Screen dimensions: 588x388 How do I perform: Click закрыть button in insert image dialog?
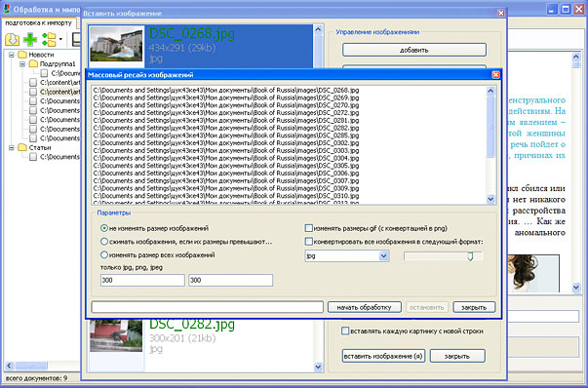pos(457,356)
